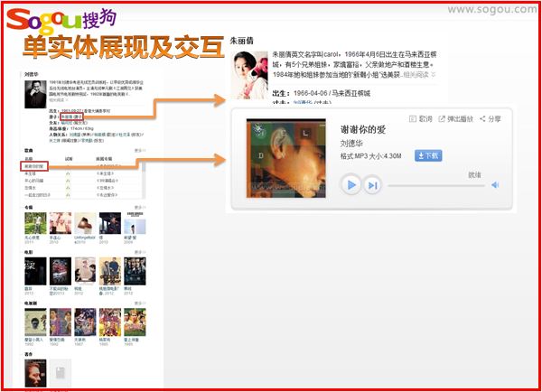Click the 谢谢你的爱 album cover art
542x392 pixels.
click(285, 158)
